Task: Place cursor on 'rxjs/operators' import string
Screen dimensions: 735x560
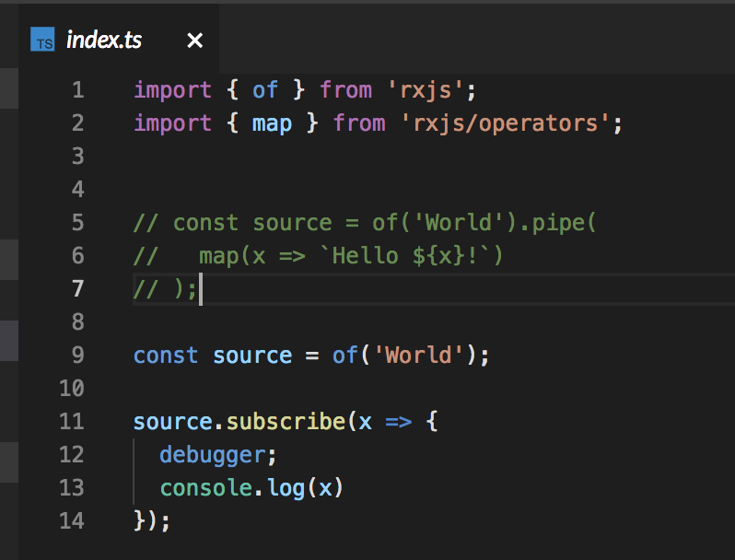Action: [506, 123]
